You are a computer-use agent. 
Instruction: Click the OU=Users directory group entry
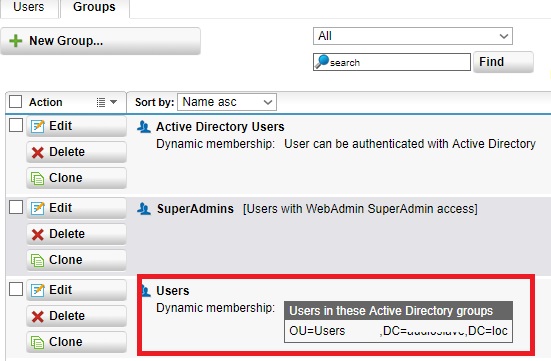(x=398, y=331)
